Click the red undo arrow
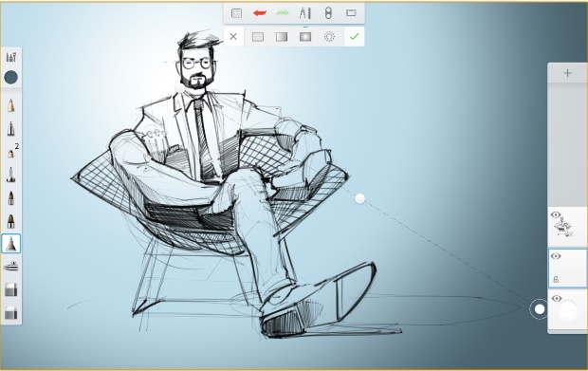This screenshot has width=588, height=371. coord(260,13)
